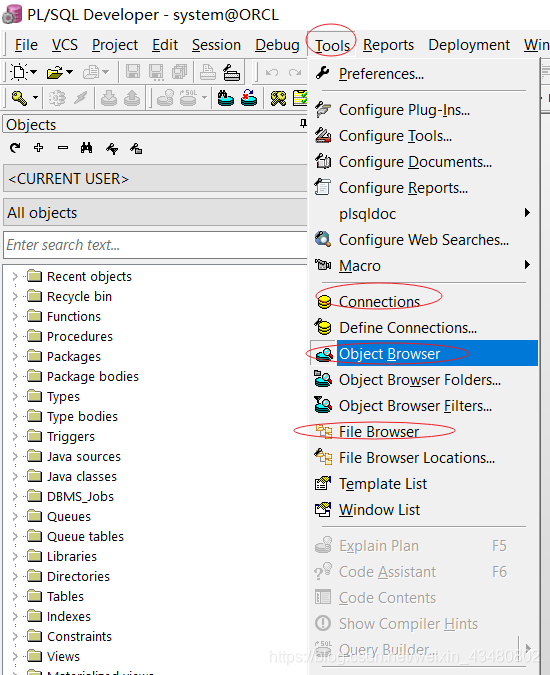Click the filter funnel icon in Objects panel
The width and height of the screenshot is (550, 675).
112,149
